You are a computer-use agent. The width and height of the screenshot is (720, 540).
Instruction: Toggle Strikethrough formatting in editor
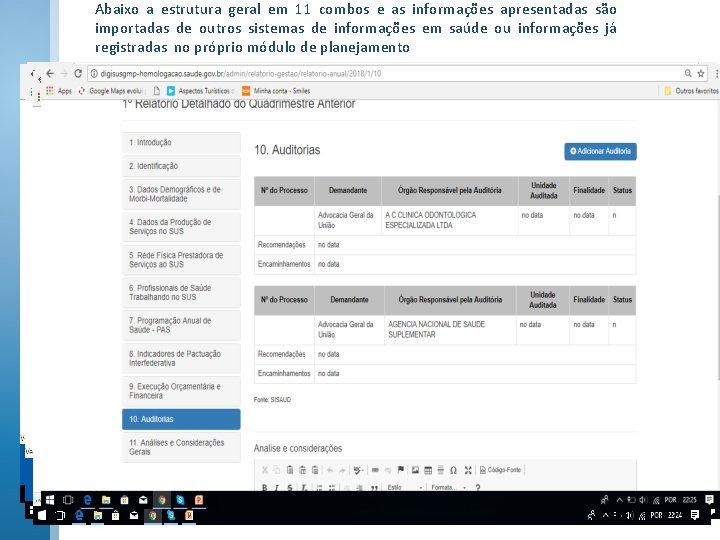click(x=290, y=488)
